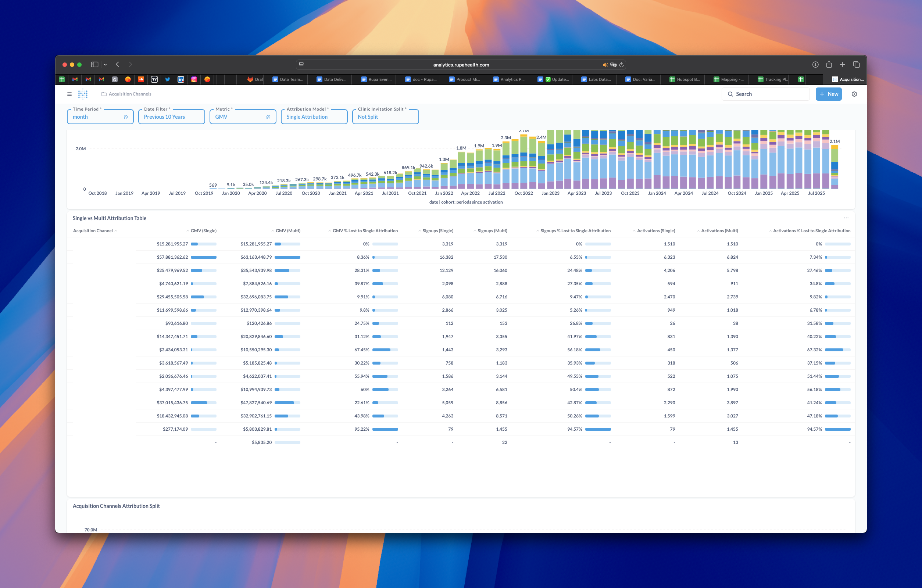Reset the Time Period filter using its revert icon
The image size is (922, 588).
pos(126,117)
